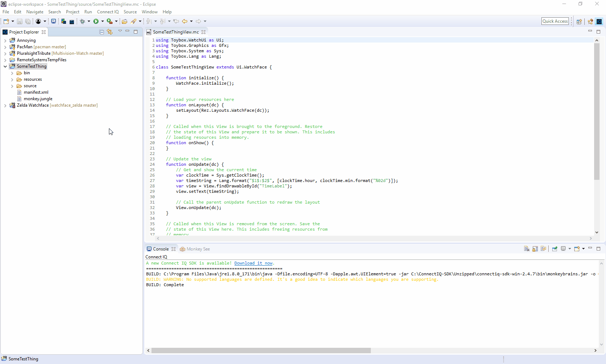
Task: Expand the bin folder
Action: [x=12, y=73]
